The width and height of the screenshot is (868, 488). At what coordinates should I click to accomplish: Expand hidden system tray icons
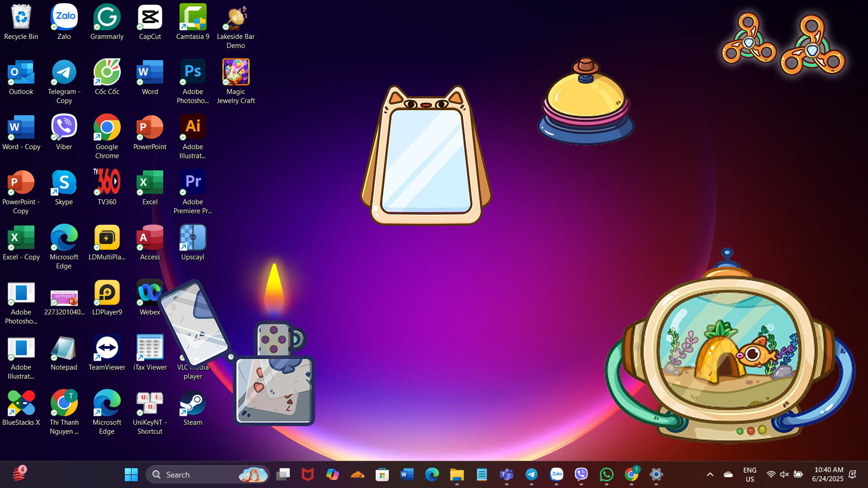pos(710,474)
